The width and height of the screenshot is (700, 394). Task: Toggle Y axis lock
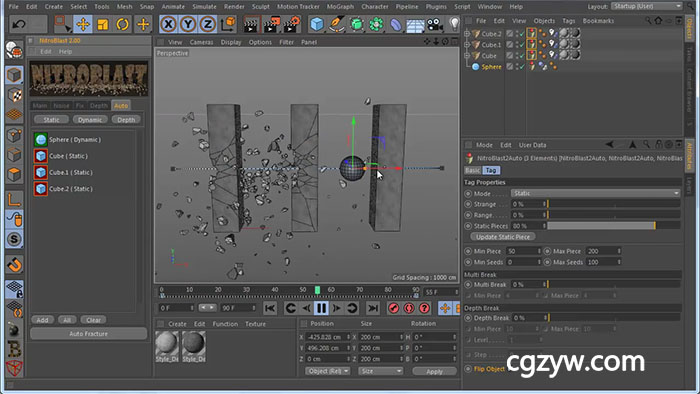click(188, 24)
